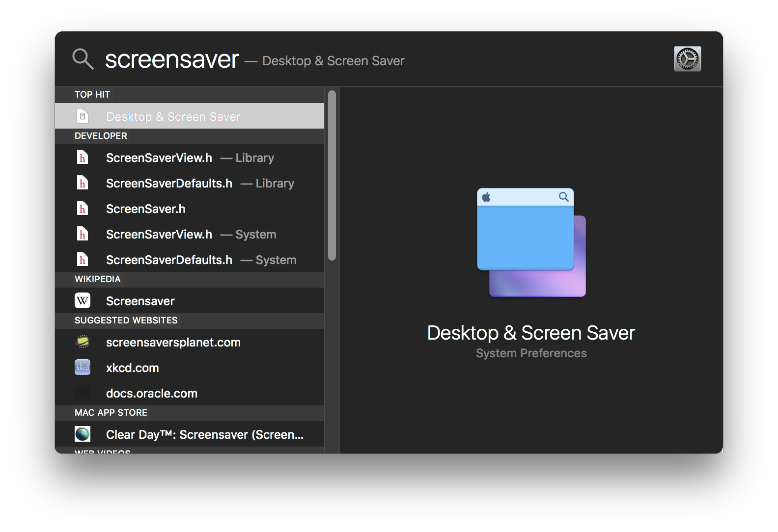Click the header file icon for ScreenSaverView.h Library
The image size is (778, 532).
[83, 158]
